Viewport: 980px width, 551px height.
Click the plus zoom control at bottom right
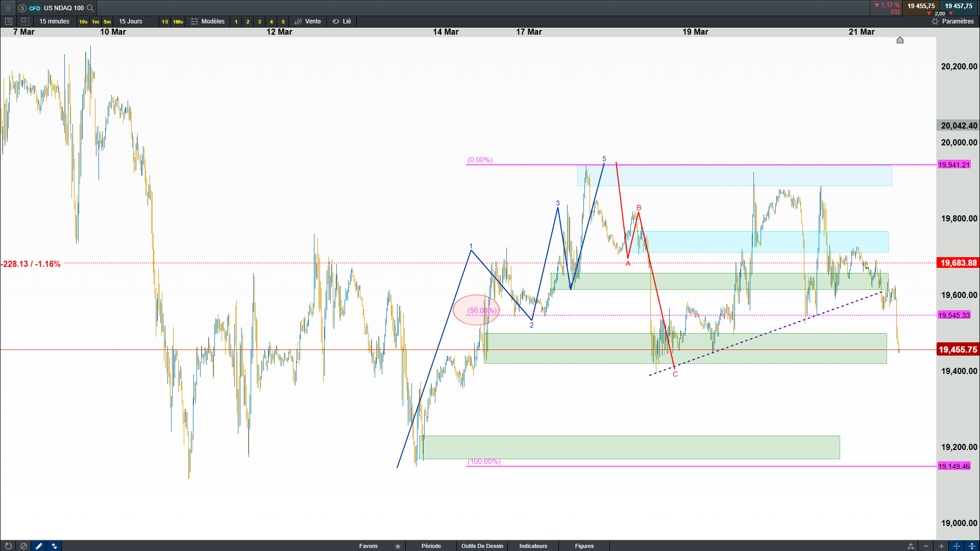coord(941,546)
